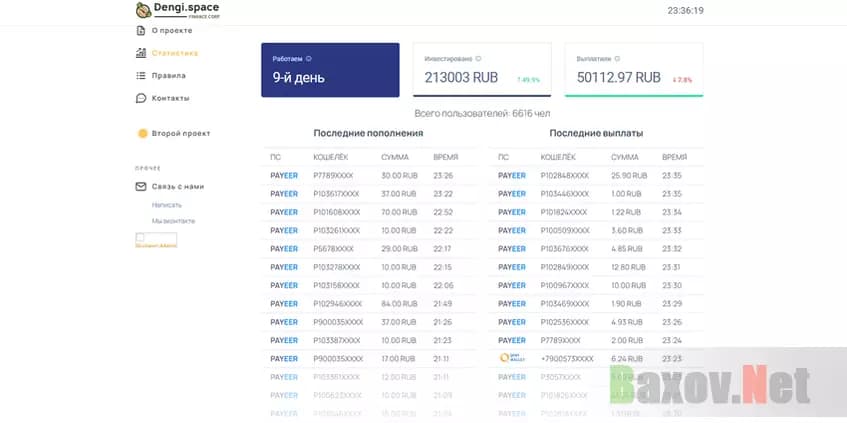This screenshot has width=847, height=423.
Task: Click the Dengi.space logo
Action: pyautogui.click(x=178, y=10)
